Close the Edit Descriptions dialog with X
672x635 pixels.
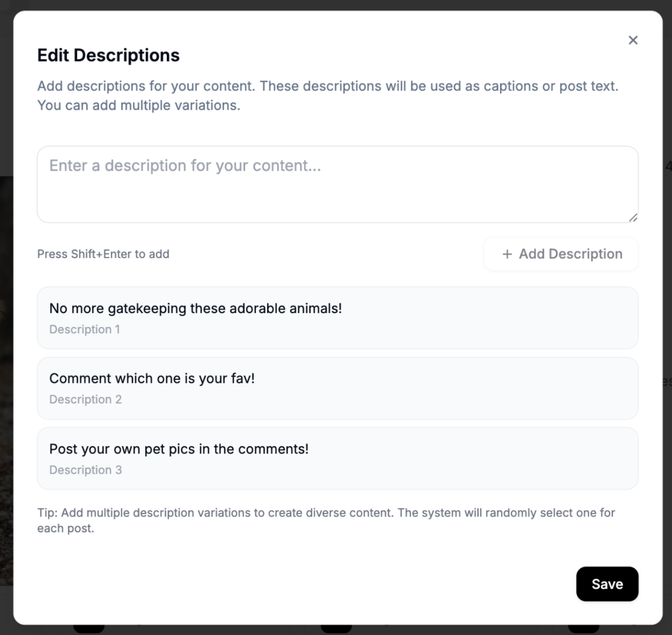click(x=633, y=40)
